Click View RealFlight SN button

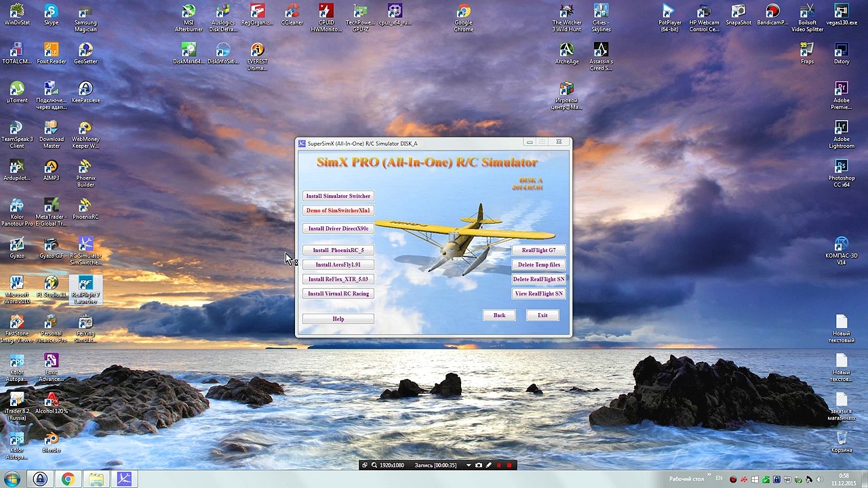pyautogui.click(x=538, y=293)
